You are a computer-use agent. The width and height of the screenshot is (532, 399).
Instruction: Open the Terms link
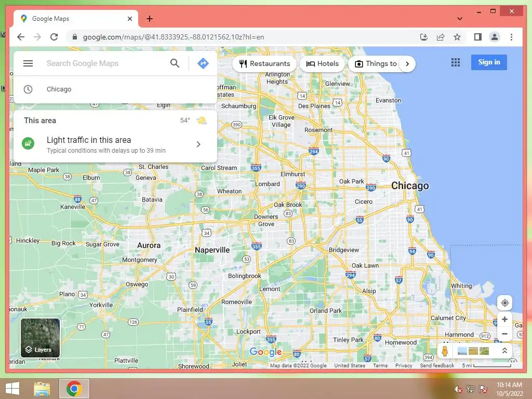click(380, 365)
